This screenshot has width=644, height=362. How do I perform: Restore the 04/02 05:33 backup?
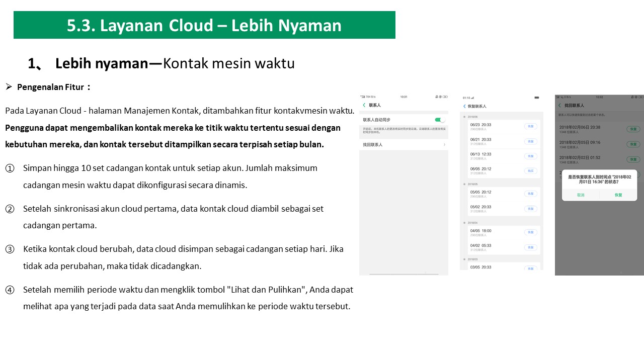point(530,247)
